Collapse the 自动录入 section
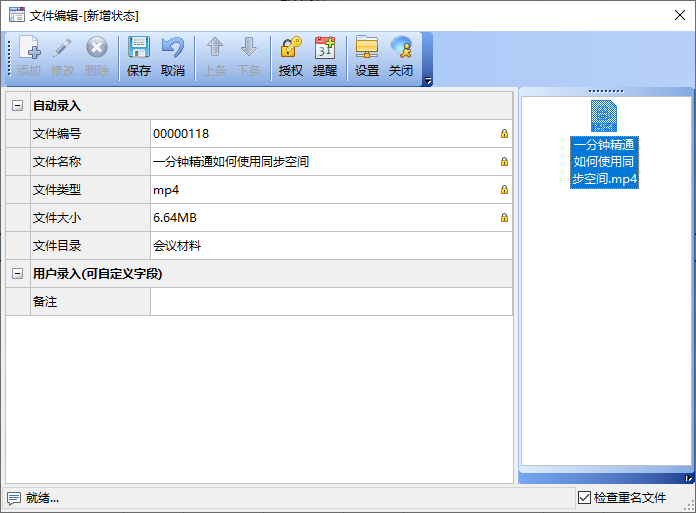Screen dimensions: 696x513 [17, 106]
